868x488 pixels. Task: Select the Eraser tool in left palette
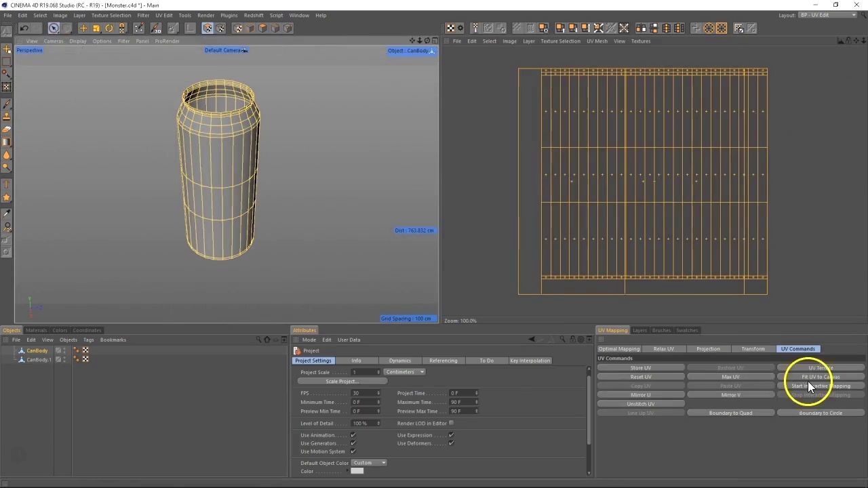[7, 129]
